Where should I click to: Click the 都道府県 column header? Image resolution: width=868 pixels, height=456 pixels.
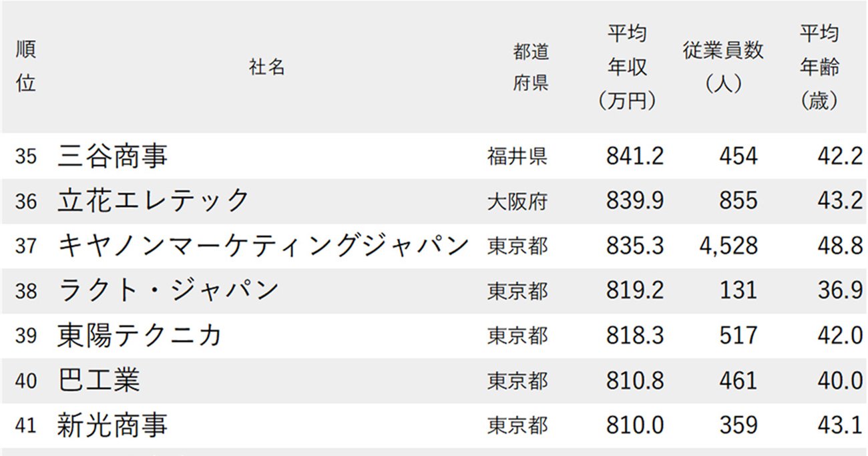(531, 67)
